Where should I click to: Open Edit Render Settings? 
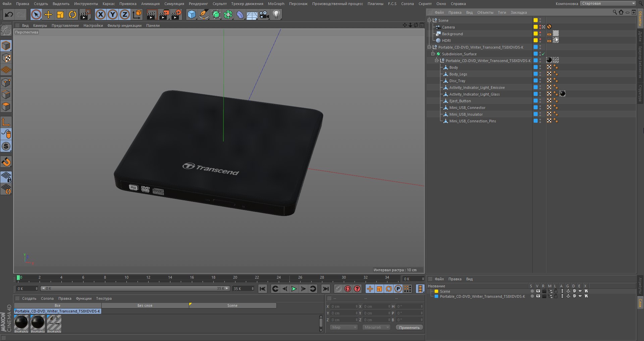pyautogui.click(x=176, y=14)
